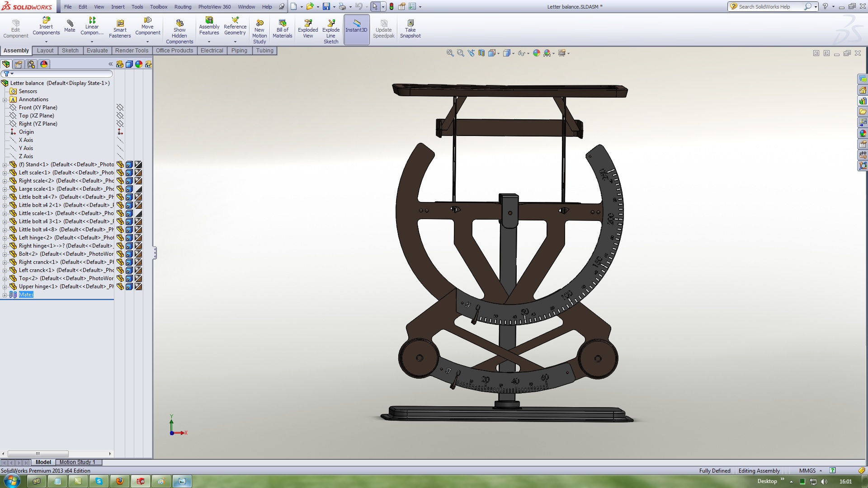Viewport: 868px width, 488px height.
Task: Expand Right hinge<1> component
Action: pyautogui.click(x=5, y=246)
